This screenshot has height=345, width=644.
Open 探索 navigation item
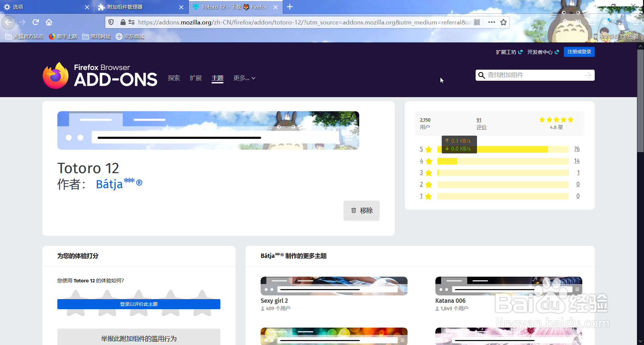[x=174, y=78]
